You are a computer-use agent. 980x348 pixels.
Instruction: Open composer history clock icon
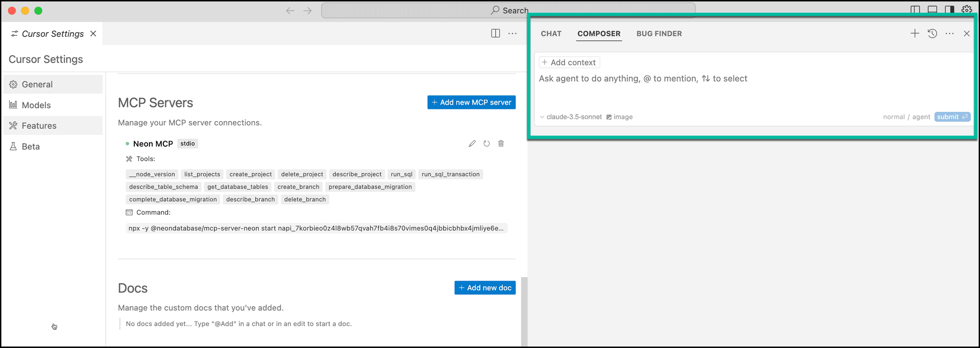tap(932, 34)
